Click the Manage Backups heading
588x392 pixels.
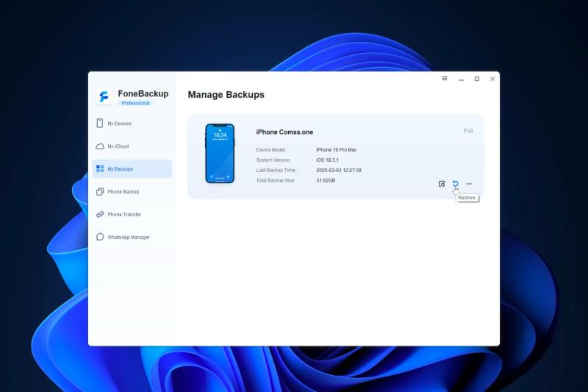(226, 95)
